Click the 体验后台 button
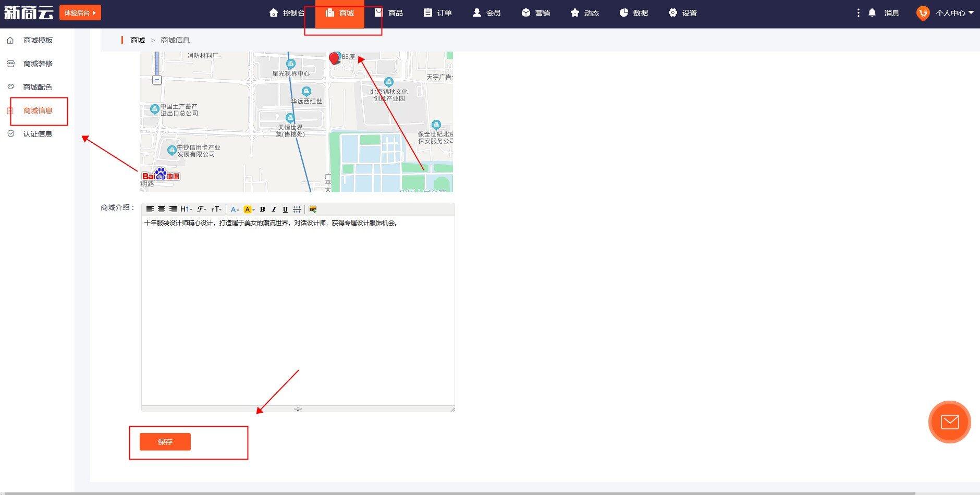This screenshot has width=980, height=495. click(80, 13)
